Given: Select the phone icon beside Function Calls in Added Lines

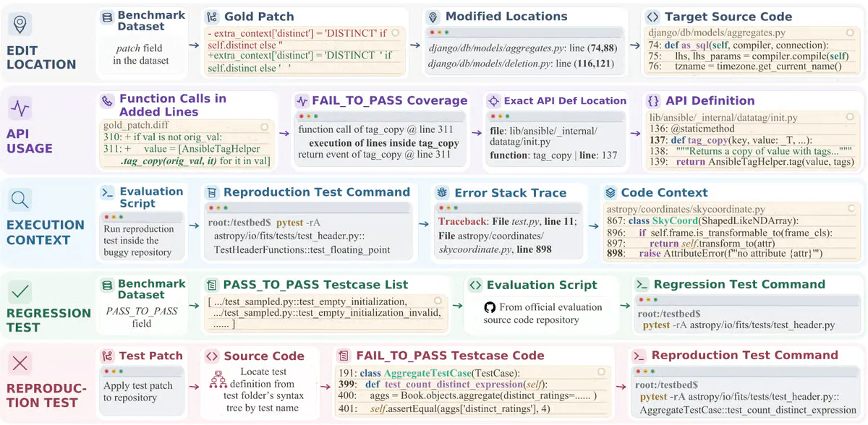Looking at the screenshot, I should 107,102.
